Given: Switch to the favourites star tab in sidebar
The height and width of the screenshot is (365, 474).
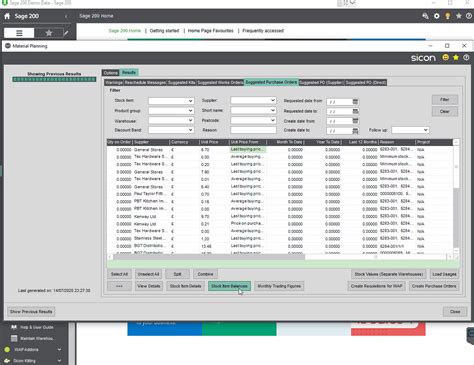Looking at the screenshot, I should pyautogui.click(x=49, y=33).
